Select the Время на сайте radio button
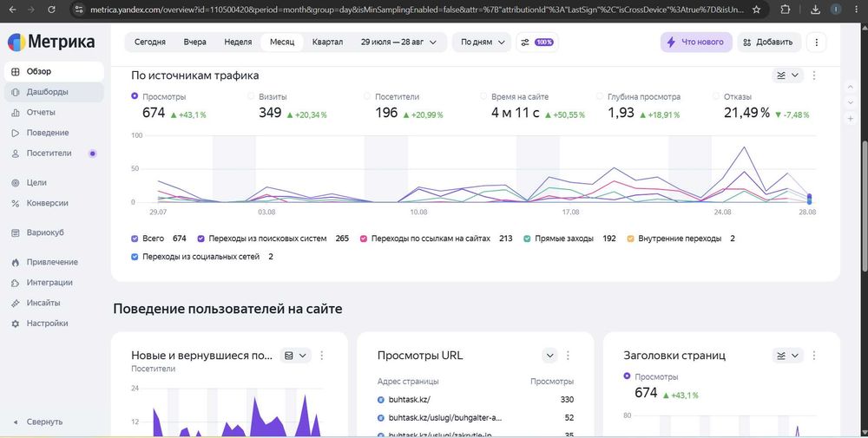The image size is (868, 438). click(x=483, y=96)
